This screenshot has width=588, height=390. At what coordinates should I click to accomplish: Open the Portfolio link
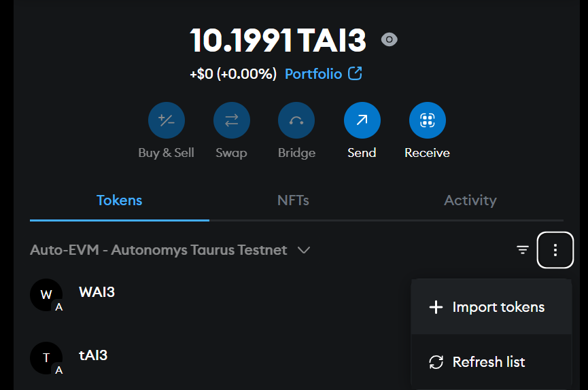pos(324,74)
